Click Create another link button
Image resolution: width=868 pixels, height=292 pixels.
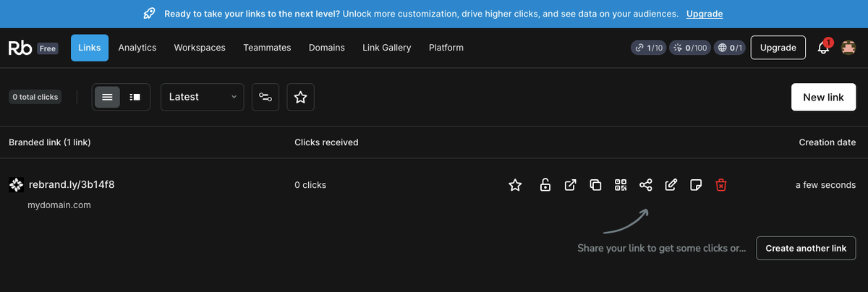806,248
